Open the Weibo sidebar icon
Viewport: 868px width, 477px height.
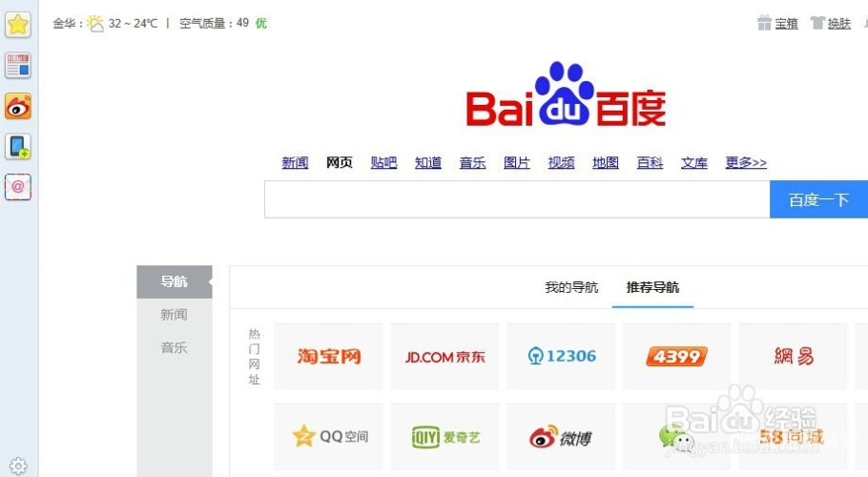tap(18, 106)
